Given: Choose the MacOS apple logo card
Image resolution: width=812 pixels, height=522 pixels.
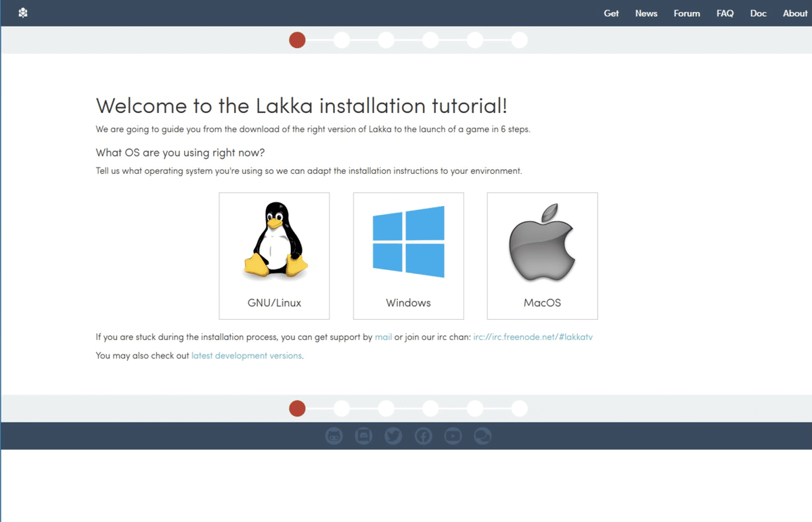Looking at the screenshot, I should click(x=543, y=256).
